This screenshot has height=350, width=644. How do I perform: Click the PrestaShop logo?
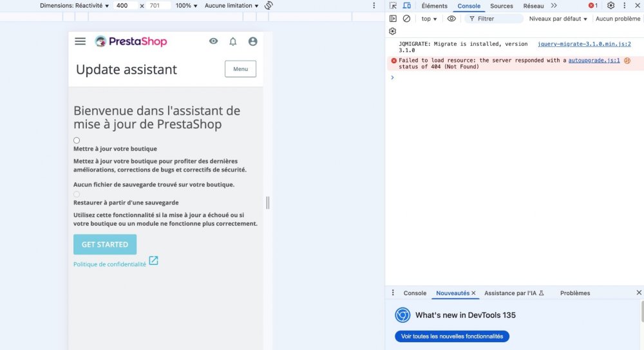coord(131,41)
